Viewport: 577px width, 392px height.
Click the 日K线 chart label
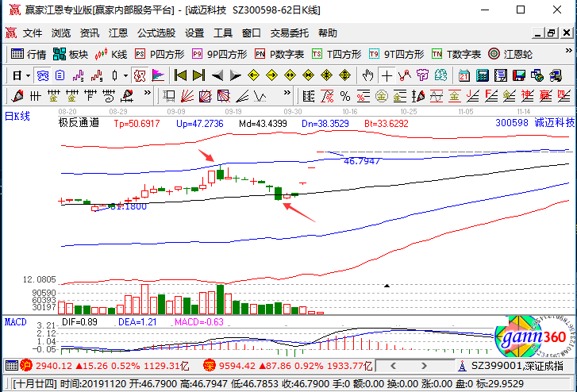pyautogui.click(x=17, y=117)
